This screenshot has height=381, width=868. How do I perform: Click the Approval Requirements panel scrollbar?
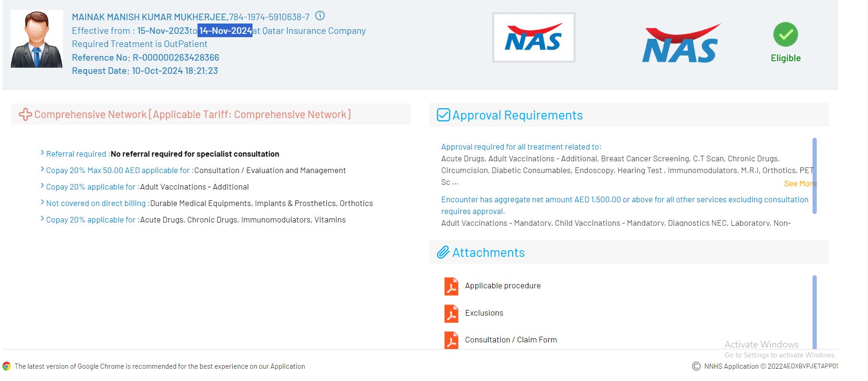click(814, 176)
